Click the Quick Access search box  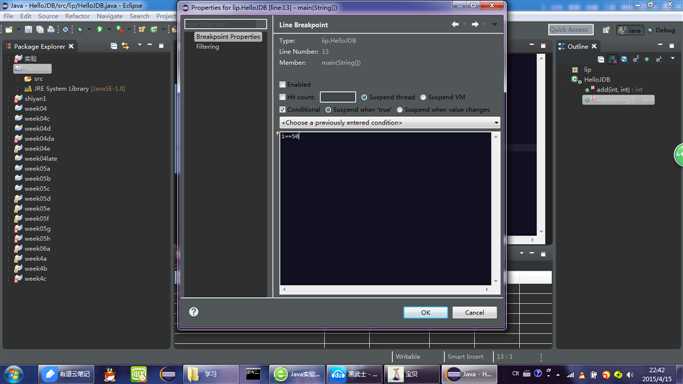coord(571,30)
